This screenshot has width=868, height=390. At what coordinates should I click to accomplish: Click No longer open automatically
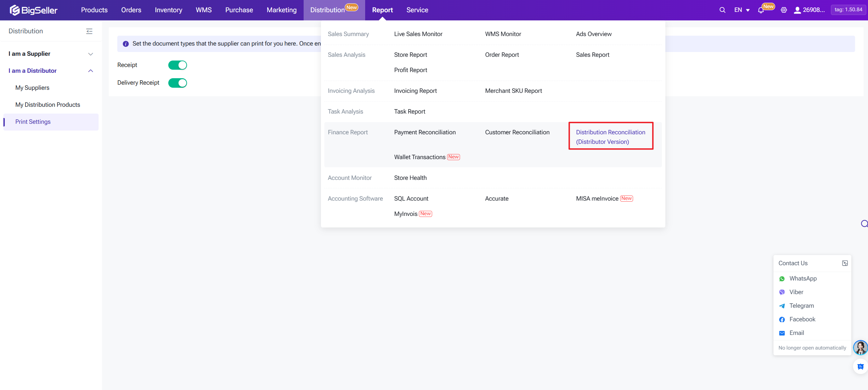click(x=812, y=348)
